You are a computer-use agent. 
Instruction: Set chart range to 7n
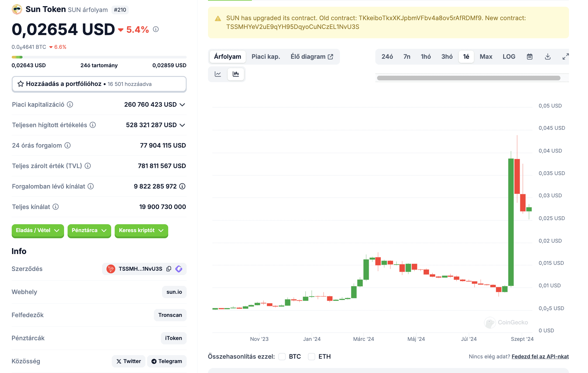pos(407,57)
